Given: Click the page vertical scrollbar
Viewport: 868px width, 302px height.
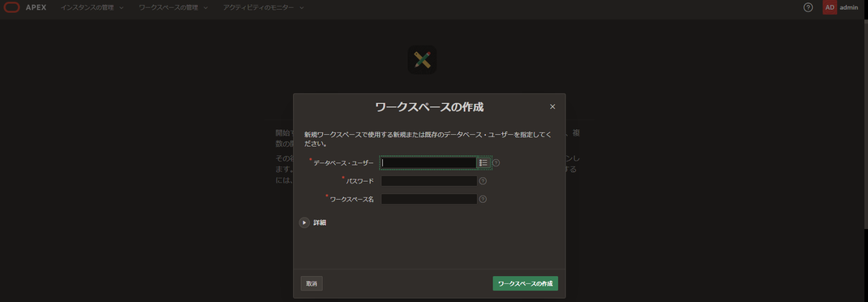Looking at the screenshot, I should pyautogui.click(x=866, y=125).
